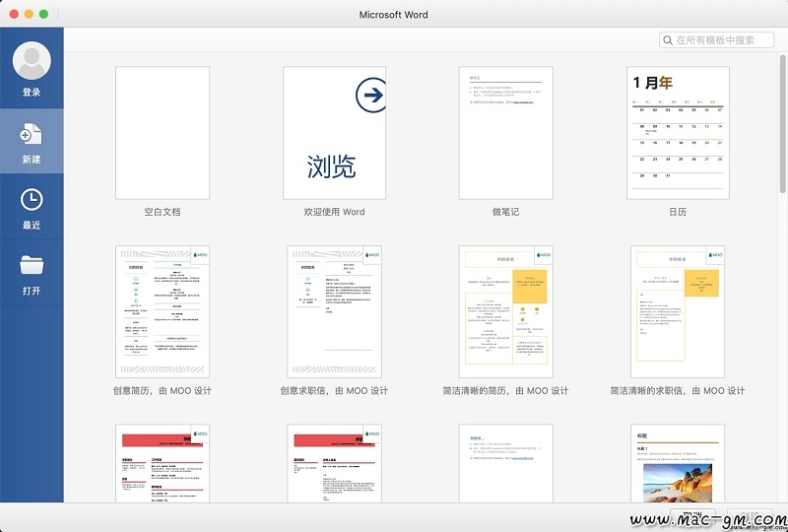The height and width of the screenshot is (532, 788).
Task: Select the 空白文档 blank document thumbnail
Action: [163, 133]
